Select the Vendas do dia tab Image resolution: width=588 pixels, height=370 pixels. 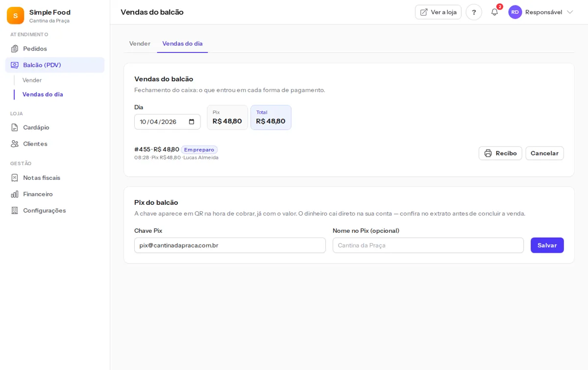(182, 44)
